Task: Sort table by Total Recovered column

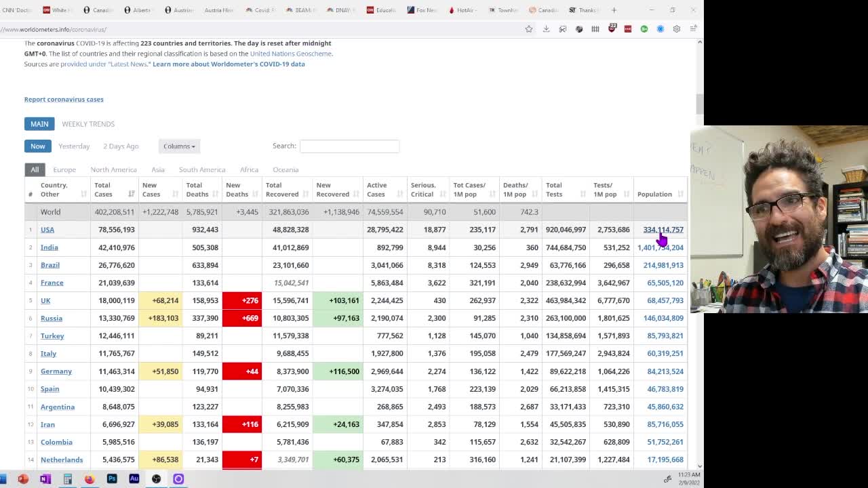Action: pyautogui.click(x=288, y=190)
